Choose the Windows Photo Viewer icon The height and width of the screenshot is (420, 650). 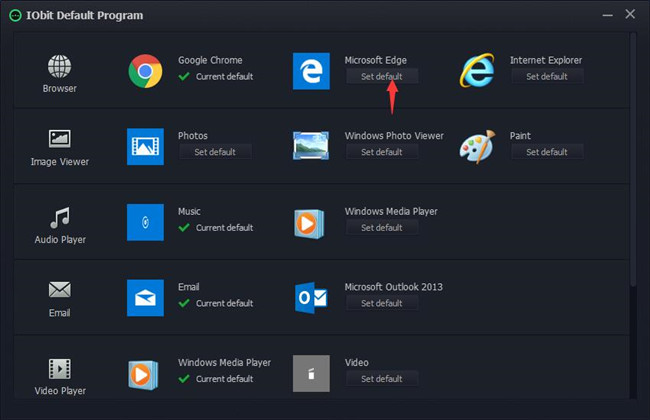pyautogui.click(x=311, y=146)
